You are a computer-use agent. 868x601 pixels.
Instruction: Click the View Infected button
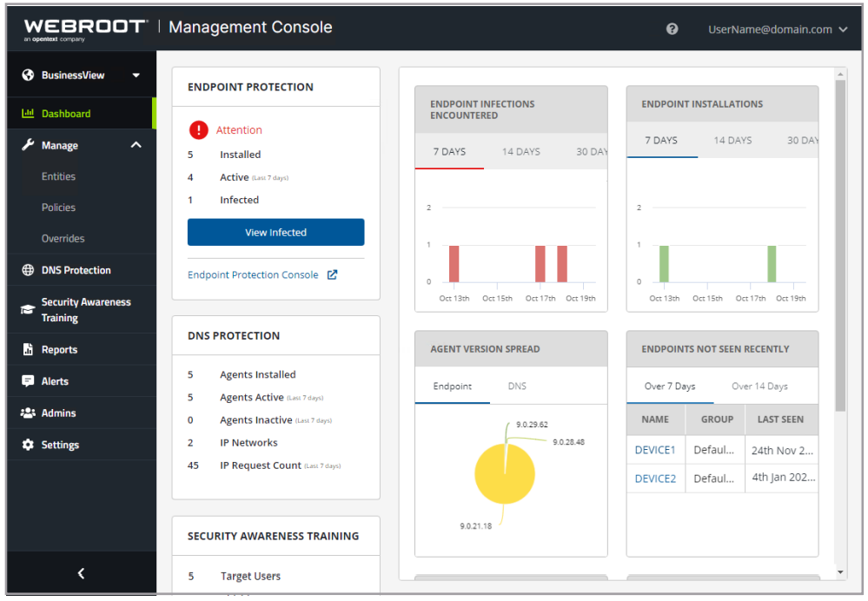click(x=275, y=232)
